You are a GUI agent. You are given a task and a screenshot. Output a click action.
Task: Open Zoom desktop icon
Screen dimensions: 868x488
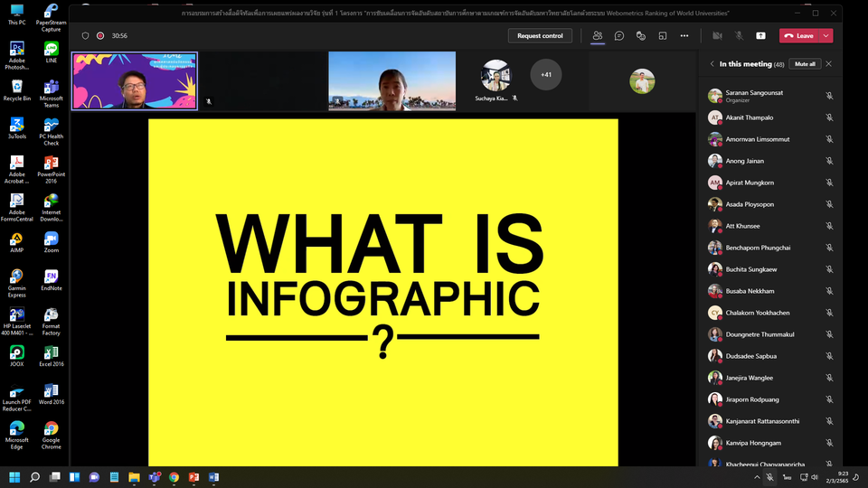pyautogui.click(x=51, y=242)
